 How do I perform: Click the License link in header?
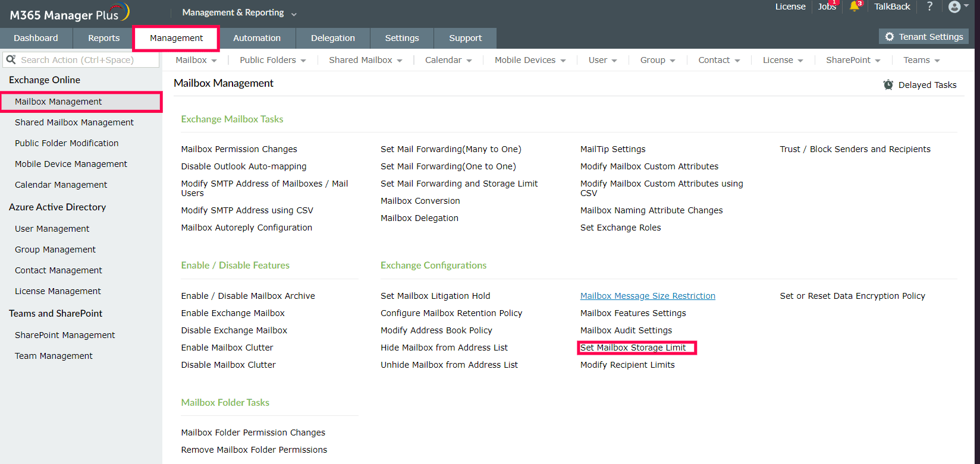pos(790,7)
